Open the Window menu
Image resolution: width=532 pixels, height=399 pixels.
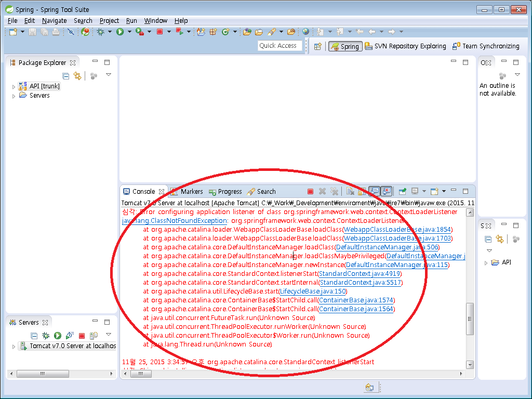[x=156, y=21]
